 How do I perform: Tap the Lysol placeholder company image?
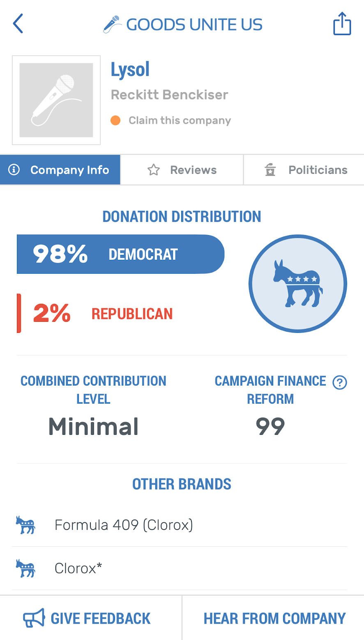pos(56,100)
